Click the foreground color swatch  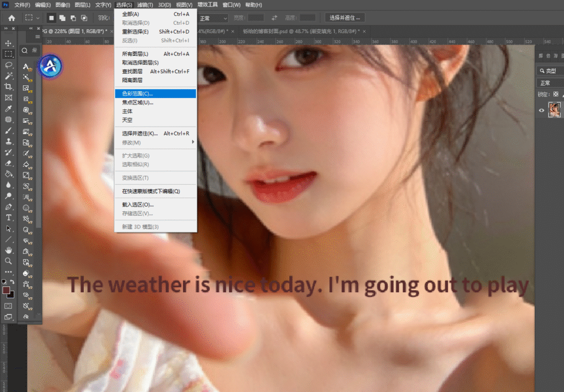click(6, 290)
